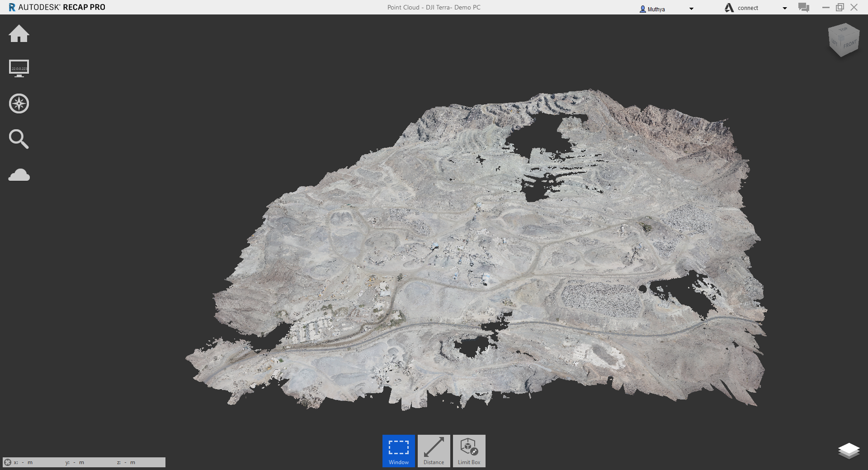Viewport: 868px width, 470px height.
Task: Expand the Muthya user account dropdown
Action: tap(691, 9)
